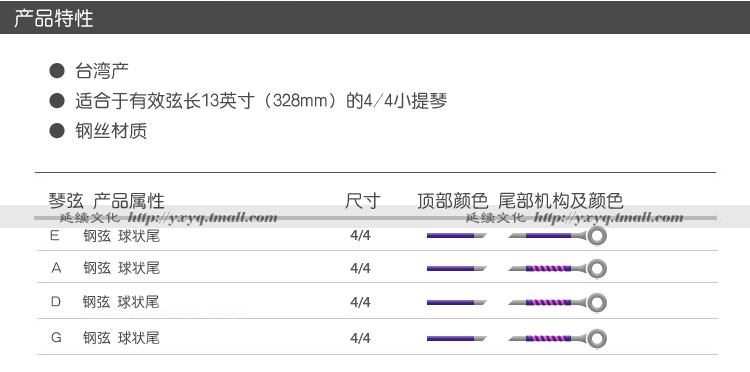Click the 适合于有效弦长13英寸 description line
The width and height of the screenshot is (750, 372).
click(x=261, y=101)
